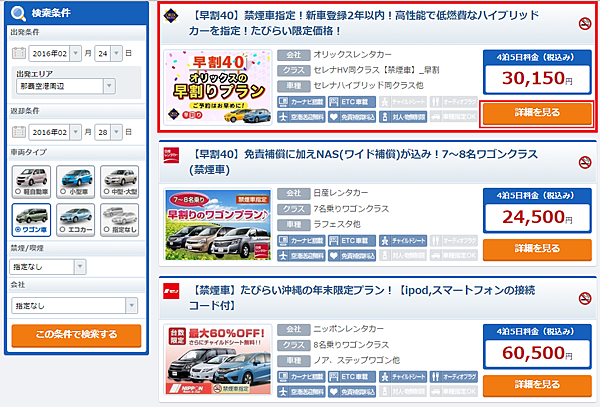Click greyed 車種指定OK badge on Orix plan
The image size is (600, 407).
[454, 117]
